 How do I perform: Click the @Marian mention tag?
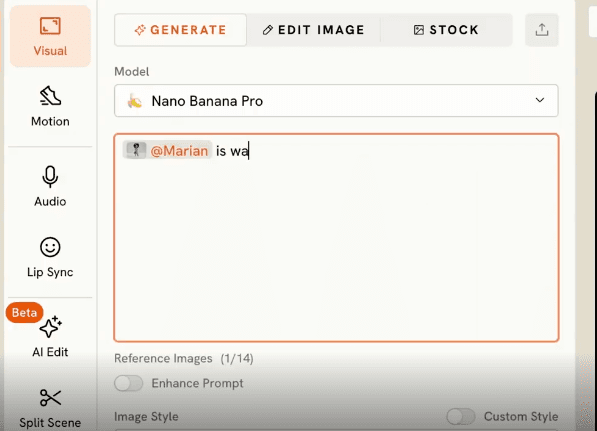point(179,151)
